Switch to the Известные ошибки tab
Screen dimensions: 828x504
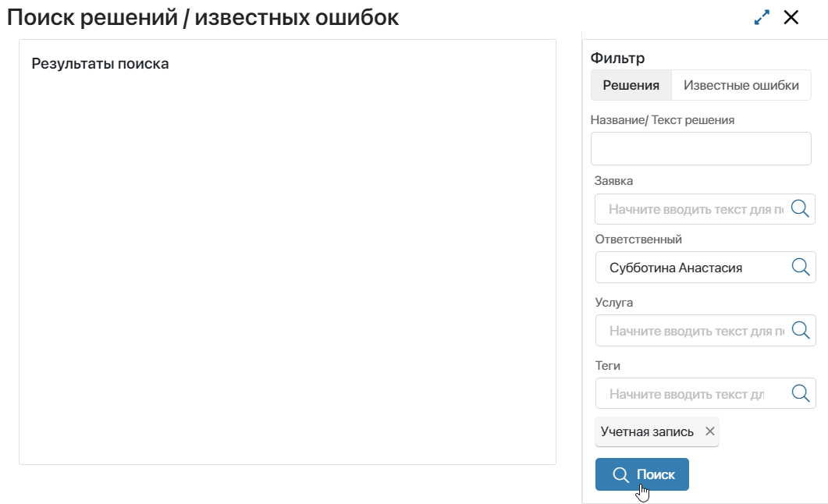click(x=741, y=85)
